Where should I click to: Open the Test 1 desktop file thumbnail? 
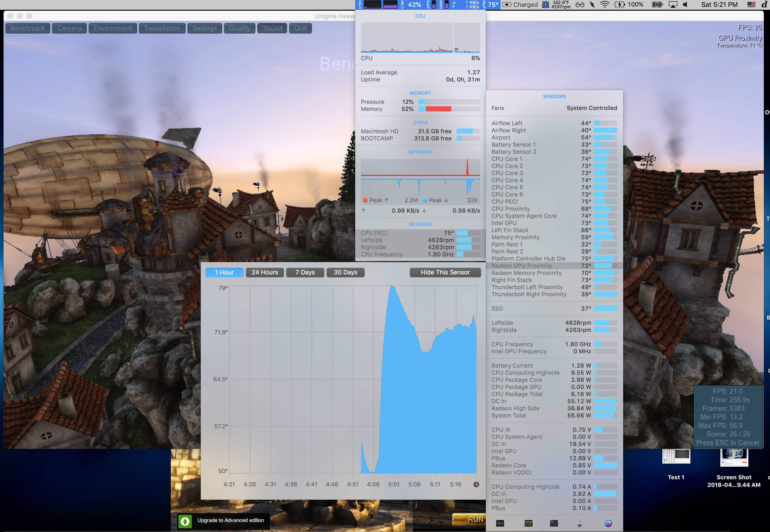pos(676,457)
